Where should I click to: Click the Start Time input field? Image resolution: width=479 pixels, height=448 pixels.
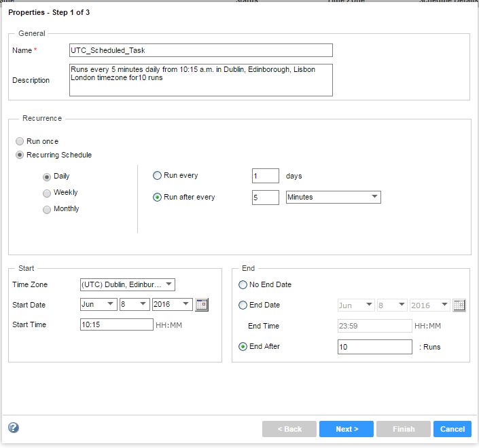(117, 324)
